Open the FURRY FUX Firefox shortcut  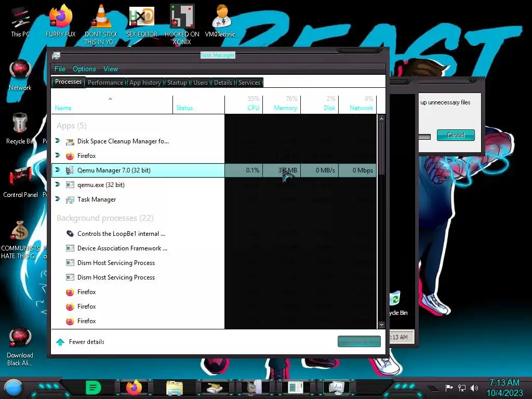pos(60,21)
